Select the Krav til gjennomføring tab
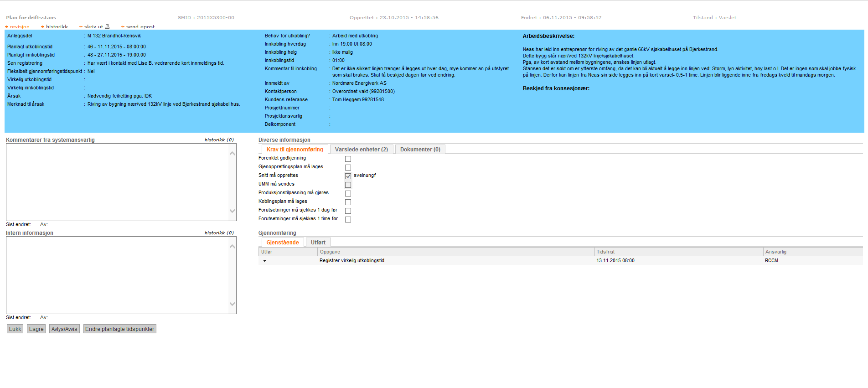The image size is (868, 388). [294, 150]
